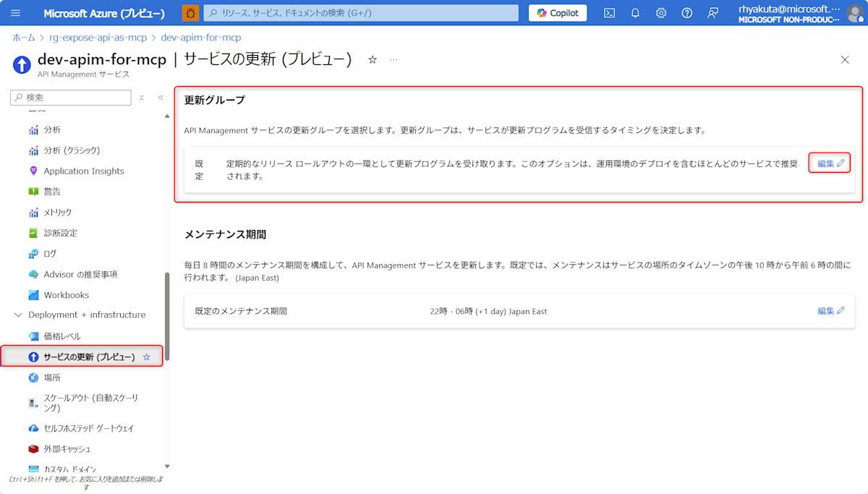868x494 pixels.
Task: Click sidebar scroll down arrow
Action: 168,467
